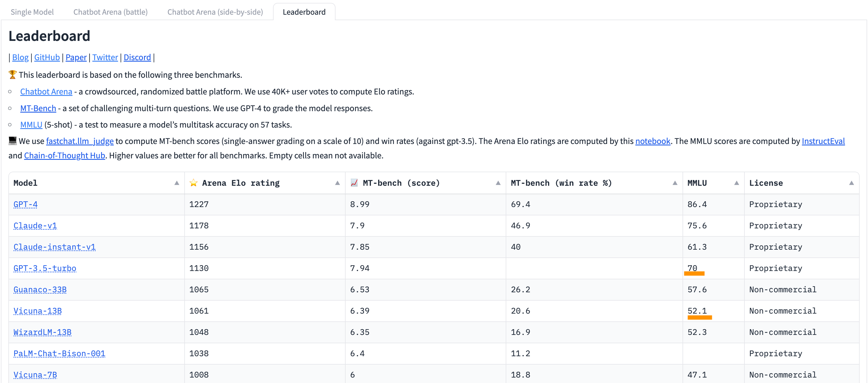Select Elo value 1038 cell
Screen dimensions: 868x383
[x=264, y=354]
